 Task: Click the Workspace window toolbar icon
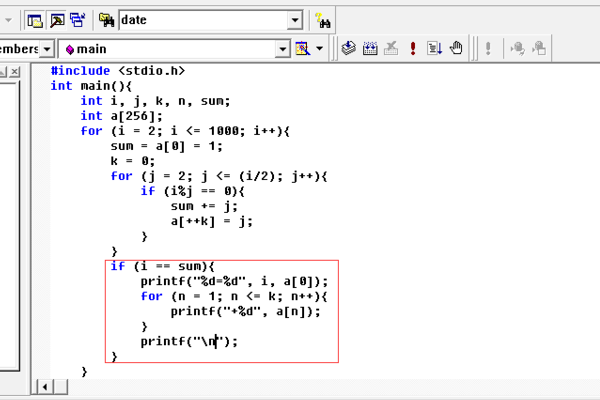(x=35, y=20)
